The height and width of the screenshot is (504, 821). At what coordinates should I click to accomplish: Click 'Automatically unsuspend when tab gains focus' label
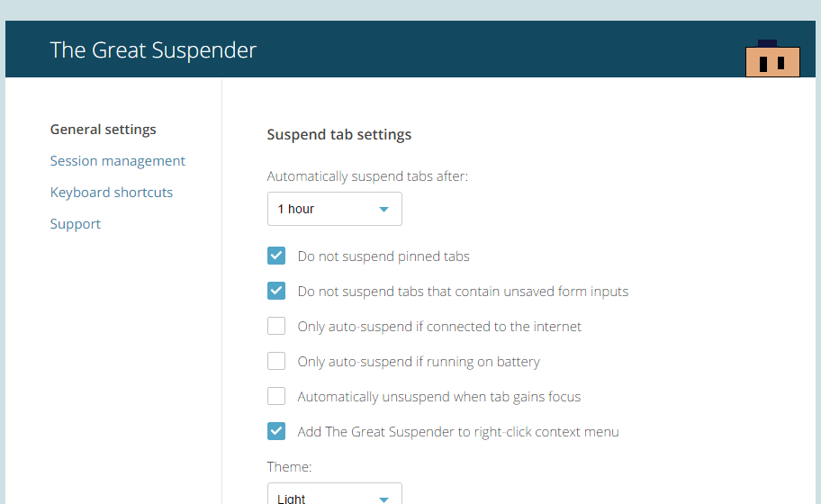pyautogui.click(x=438, y=397)
